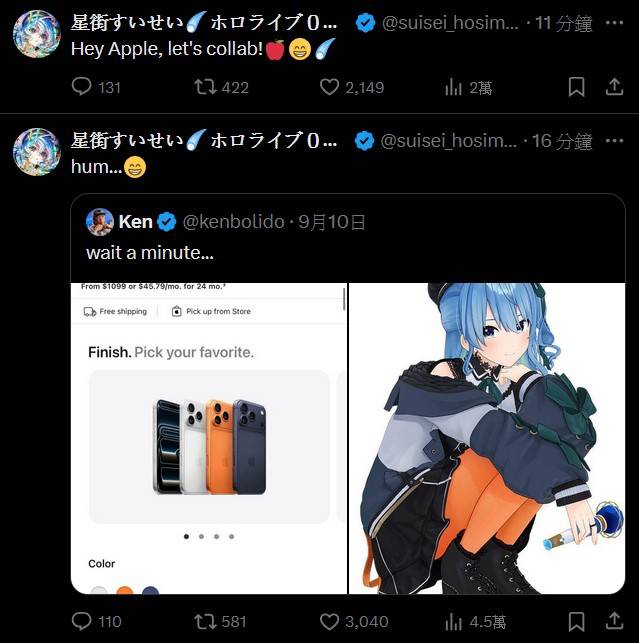Open the blue-haired anime character image
Screen dimensions: 639x643
click(x=487, y=438)
